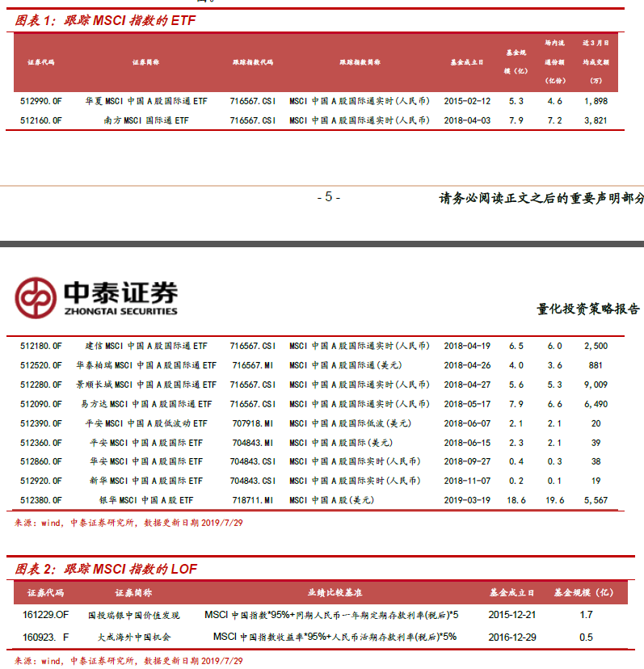Viewport: 644px width, 669px height.
Task: Click fund name 银华 MSCI 中国 A 股 ETF
Action: (146, 500)
